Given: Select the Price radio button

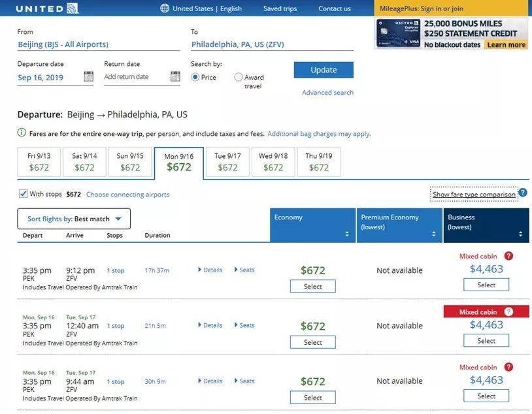Looking at the screenshot, I should pos(195,77).
